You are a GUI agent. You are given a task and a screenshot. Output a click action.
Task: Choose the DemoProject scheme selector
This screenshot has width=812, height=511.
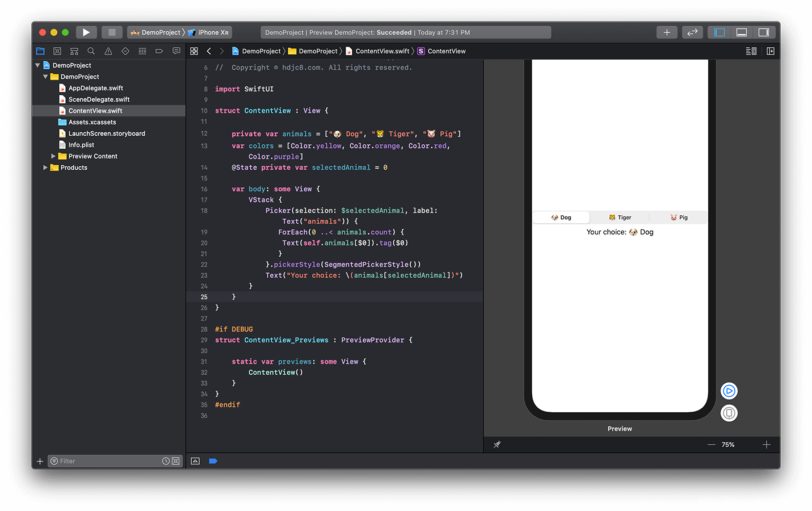pos(156,32)
